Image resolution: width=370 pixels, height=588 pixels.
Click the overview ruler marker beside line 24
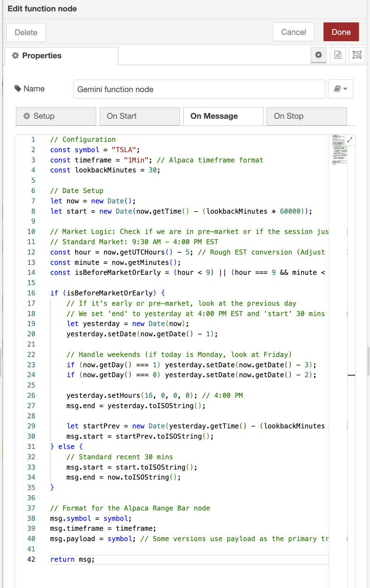(351, 375)
